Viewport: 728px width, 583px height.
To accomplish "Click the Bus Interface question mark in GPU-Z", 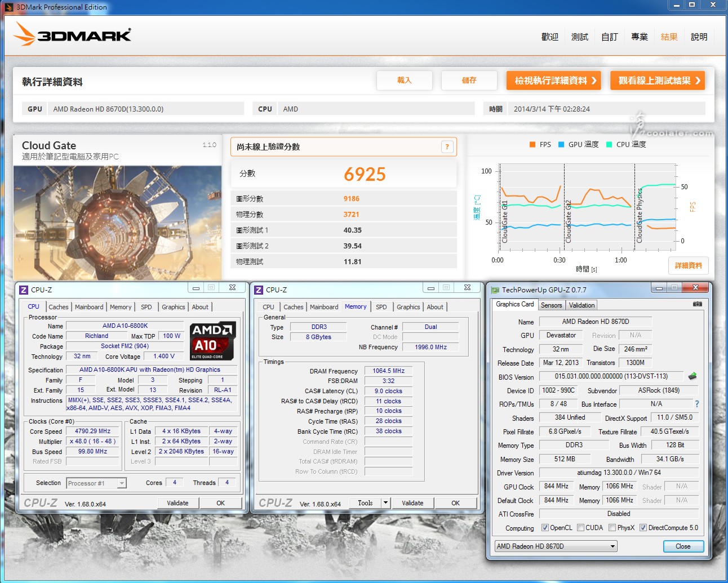I will click(696, 404).
